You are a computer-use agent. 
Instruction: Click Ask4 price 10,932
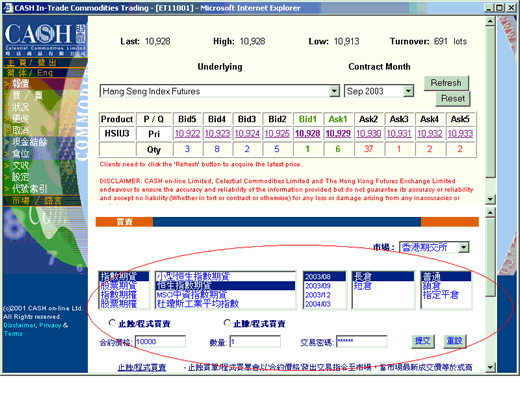point(430,134)
